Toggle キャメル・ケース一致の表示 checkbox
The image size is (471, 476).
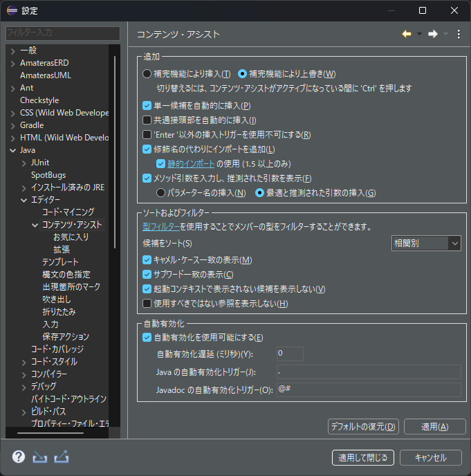tap(147, 260)
